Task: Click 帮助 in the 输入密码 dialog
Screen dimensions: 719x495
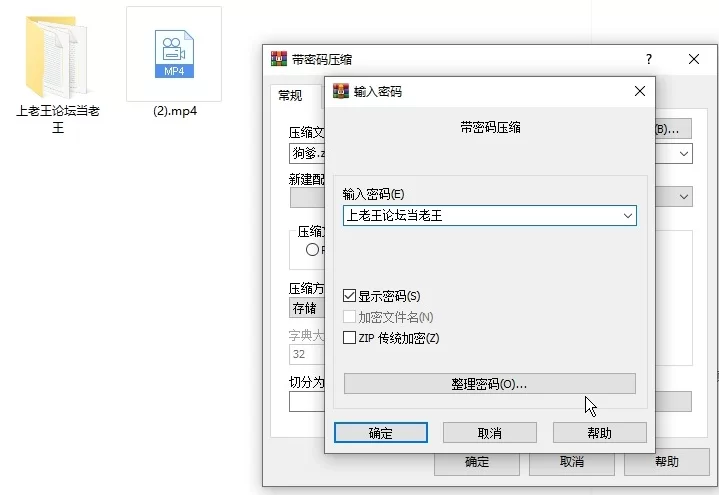Action: [x=600, y=433]
